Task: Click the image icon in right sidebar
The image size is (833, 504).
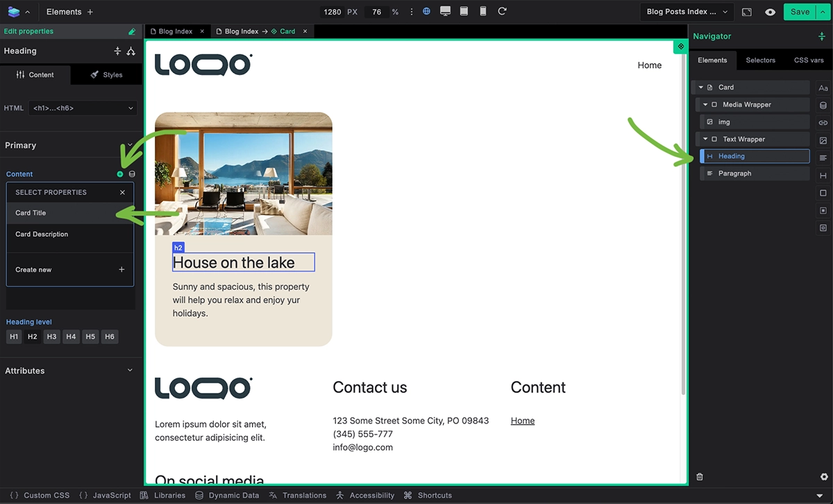Action: pyautogui.click(x=823, y=140)
